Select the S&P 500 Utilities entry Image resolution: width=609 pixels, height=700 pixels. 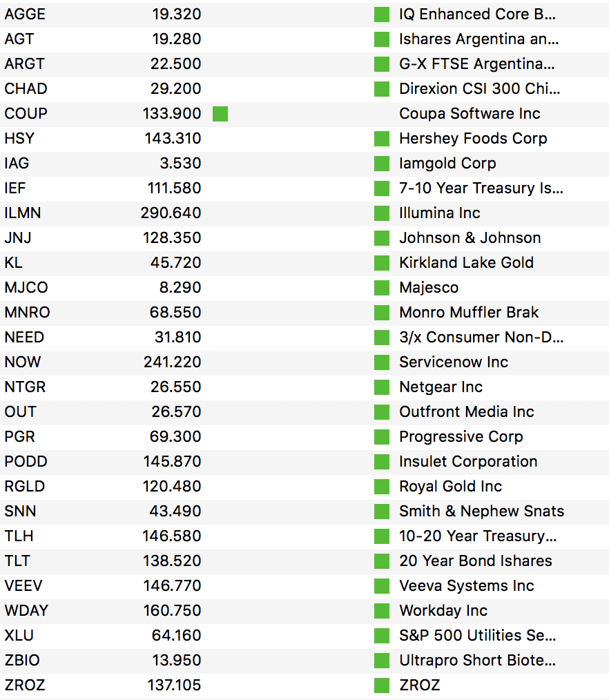(x=477, y=636)
